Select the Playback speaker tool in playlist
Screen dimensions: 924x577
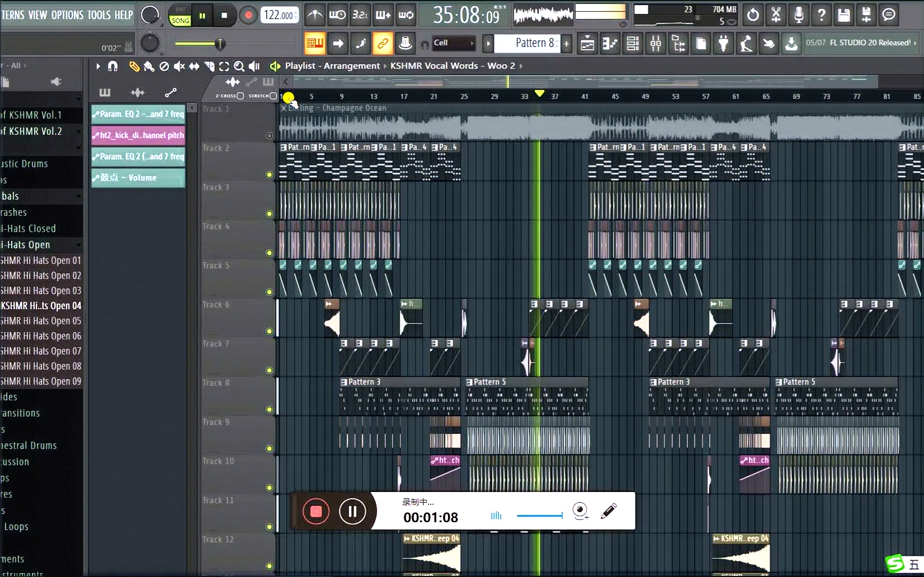coord(254,67)
